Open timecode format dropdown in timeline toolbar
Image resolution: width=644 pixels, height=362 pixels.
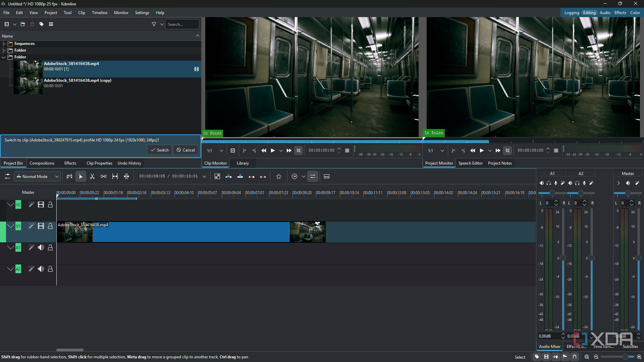point(204,177)
